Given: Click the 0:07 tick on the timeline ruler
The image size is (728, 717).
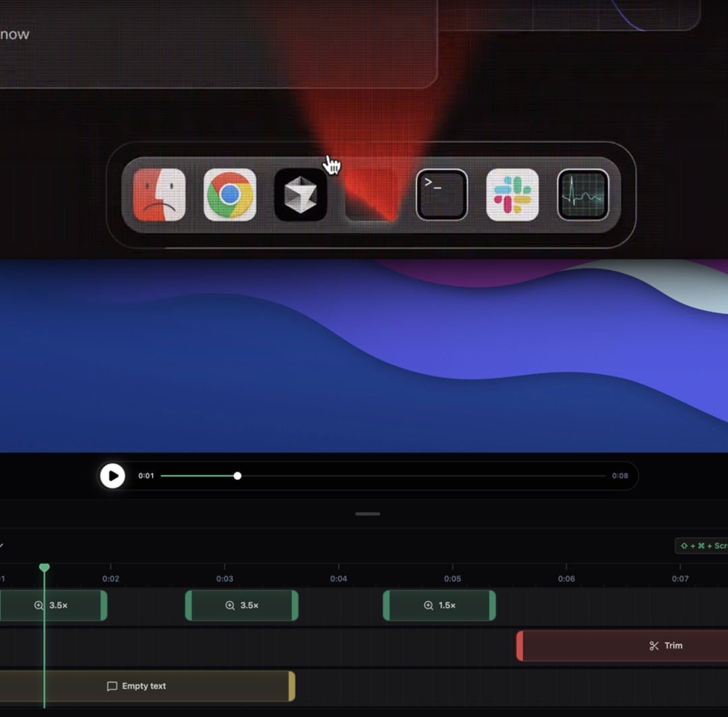Looking at the screenshot, I should 680,578.
